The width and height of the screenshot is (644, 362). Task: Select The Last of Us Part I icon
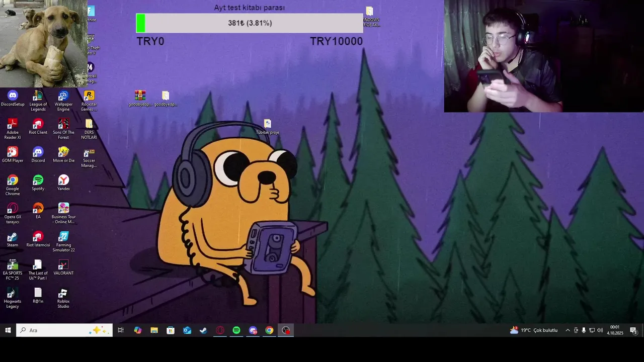click(x=38, y=269)
